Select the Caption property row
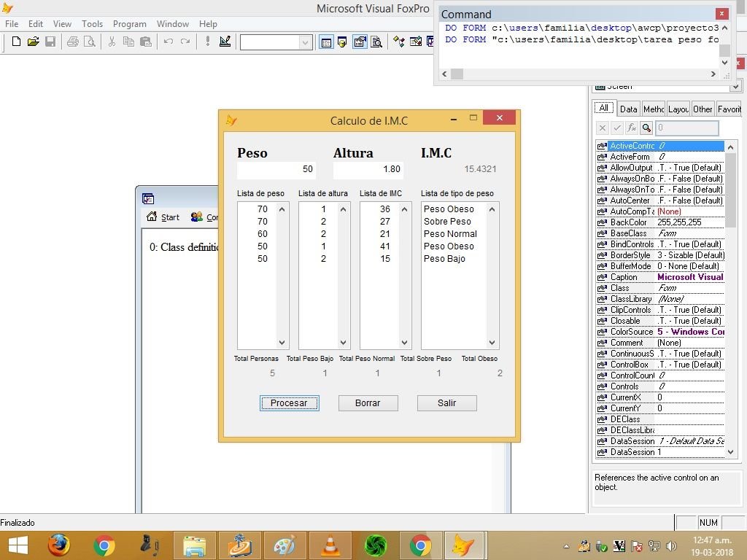The image size is (747, 560). click(660, 277)
